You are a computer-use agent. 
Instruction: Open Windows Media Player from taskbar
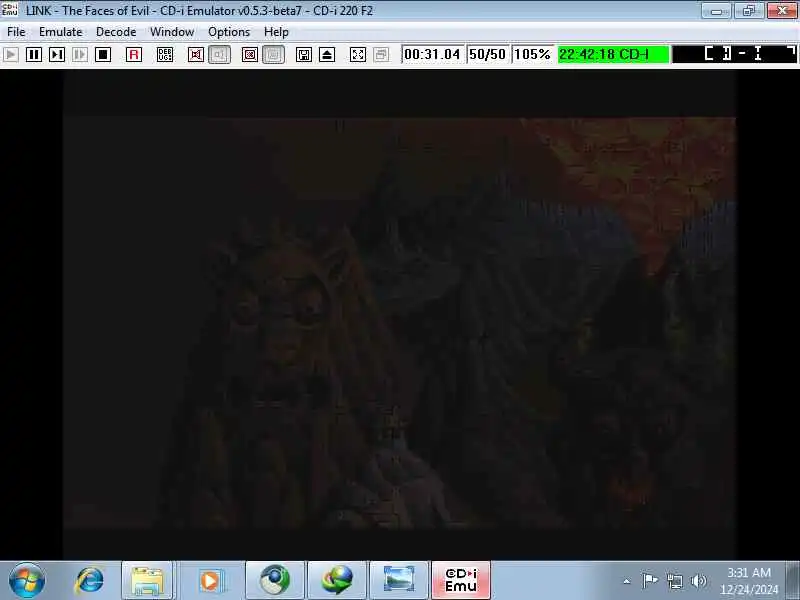[x=210, y=581]
